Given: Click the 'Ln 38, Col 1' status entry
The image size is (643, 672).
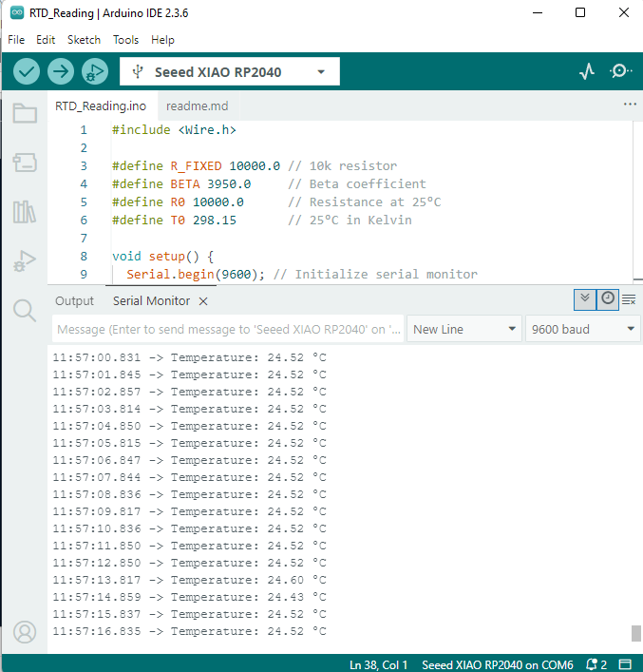Looking at the screenshot, I should click(x=378, y=664).
